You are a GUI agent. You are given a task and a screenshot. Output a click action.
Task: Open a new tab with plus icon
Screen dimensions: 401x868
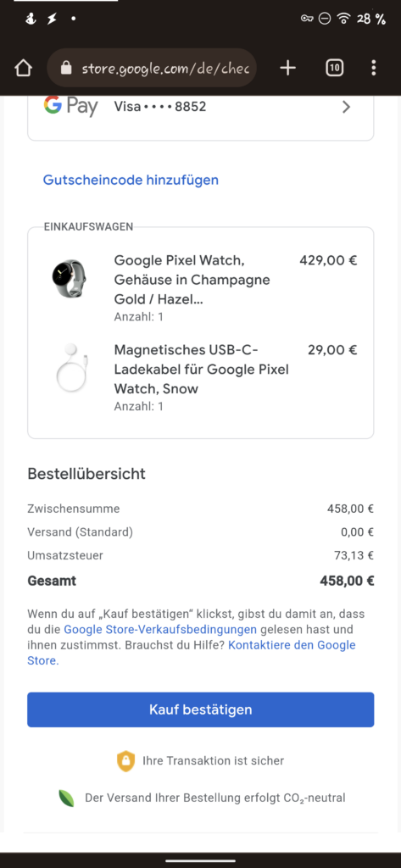pos(287,68)
